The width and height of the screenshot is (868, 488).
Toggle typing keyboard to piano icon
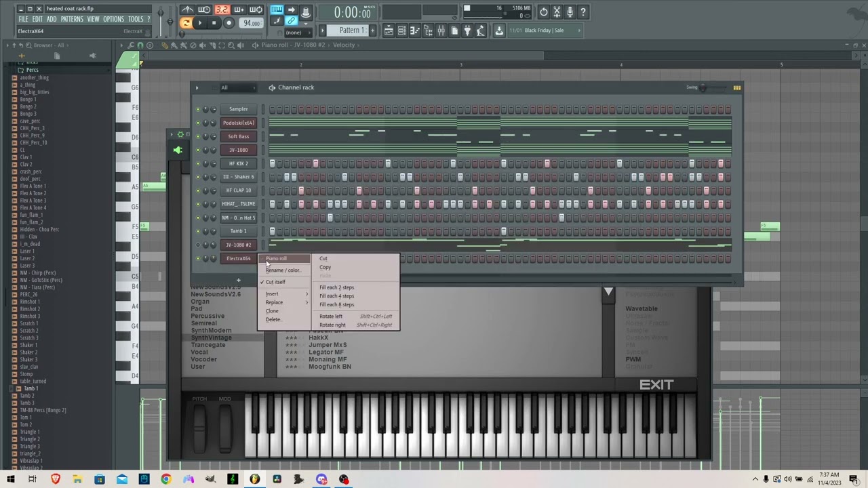pyautogui.click(x=277, y=10)
